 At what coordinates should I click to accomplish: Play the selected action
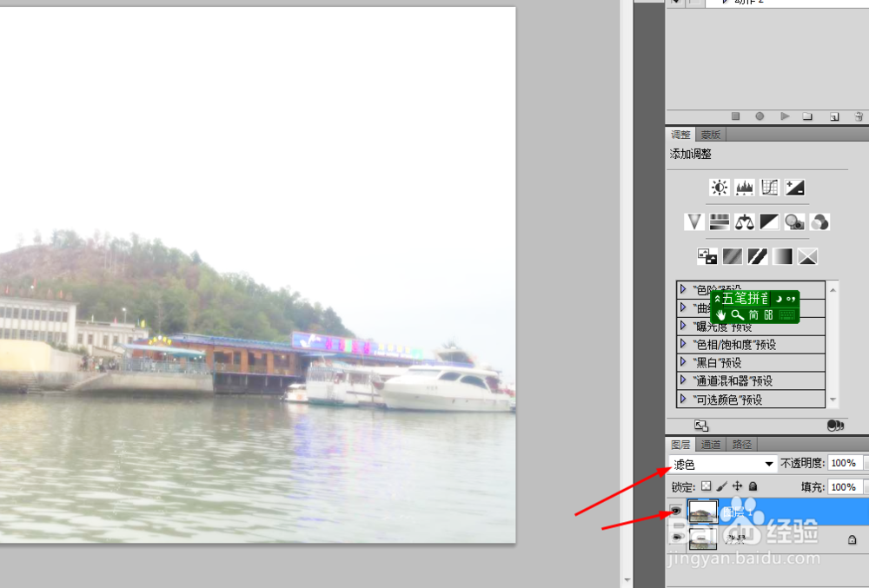pyautogui.click(x=785, y=116)
